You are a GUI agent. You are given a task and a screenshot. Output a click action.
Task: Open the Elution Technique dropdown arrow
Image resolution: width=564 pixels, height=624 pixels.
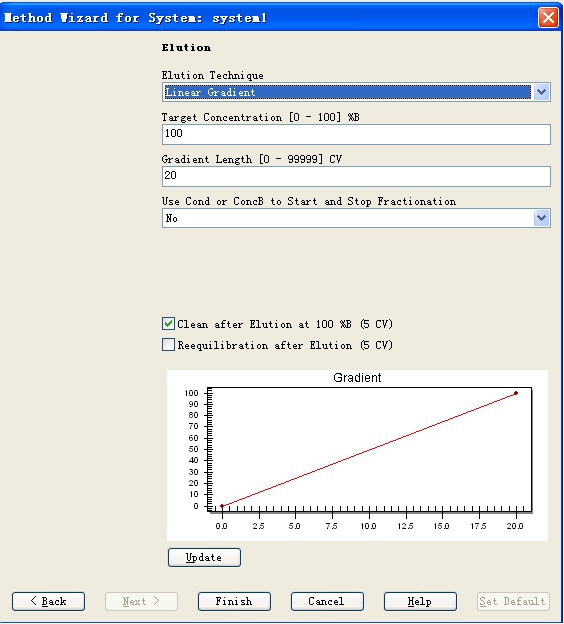click(x=541, y=92)
